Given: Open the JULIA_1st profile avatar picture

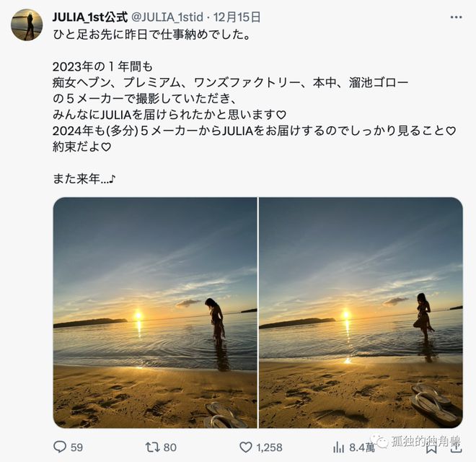Looking at the screenshot, I should (x=27, y=25).
